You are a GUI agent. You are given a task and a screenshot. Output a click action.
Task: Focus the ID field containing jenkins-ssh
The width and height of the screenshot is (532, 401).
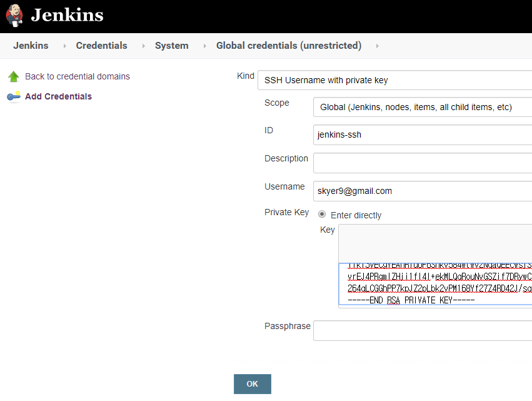423,135
